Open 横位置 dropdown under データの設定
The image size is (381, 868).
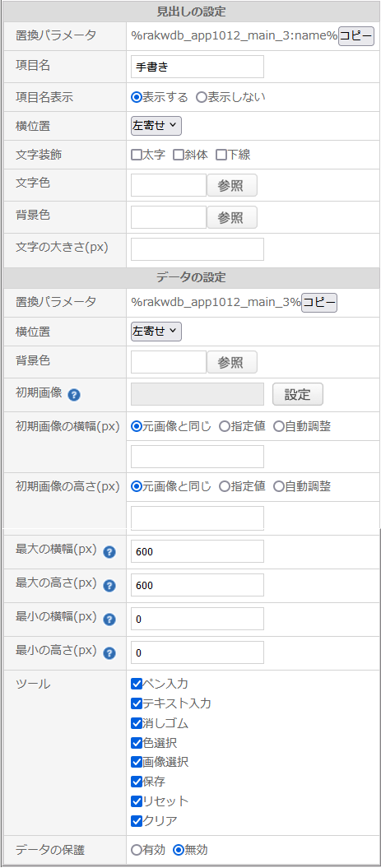pos(156,331)
